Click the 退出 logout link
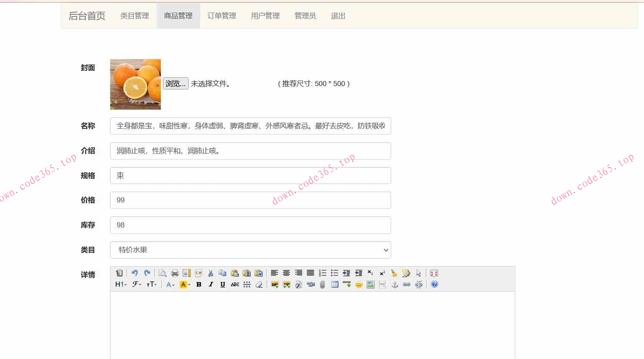The image size is (644, 359). click(x=338, y=16)
